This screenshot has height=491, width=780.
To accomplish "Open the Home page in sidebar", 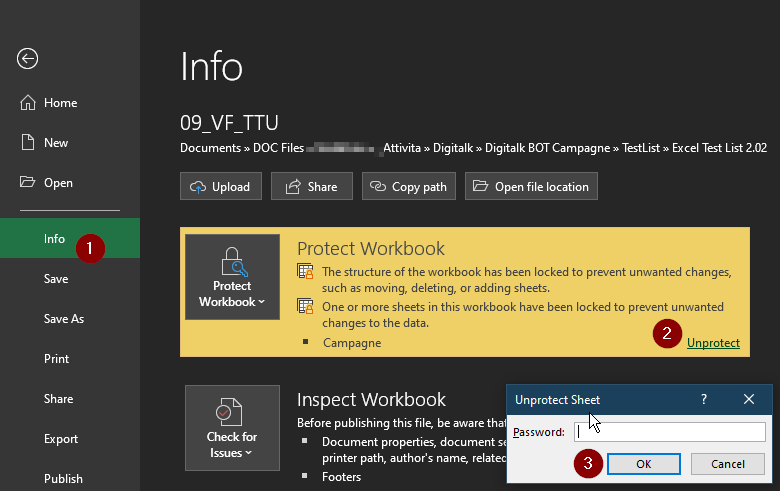I will [x=60, y=103].
